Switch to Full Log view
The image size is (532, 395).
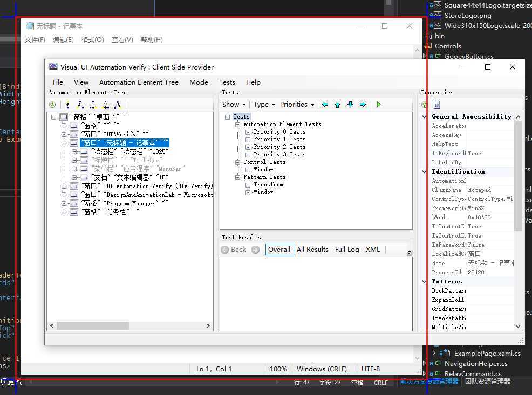(347, 250)
